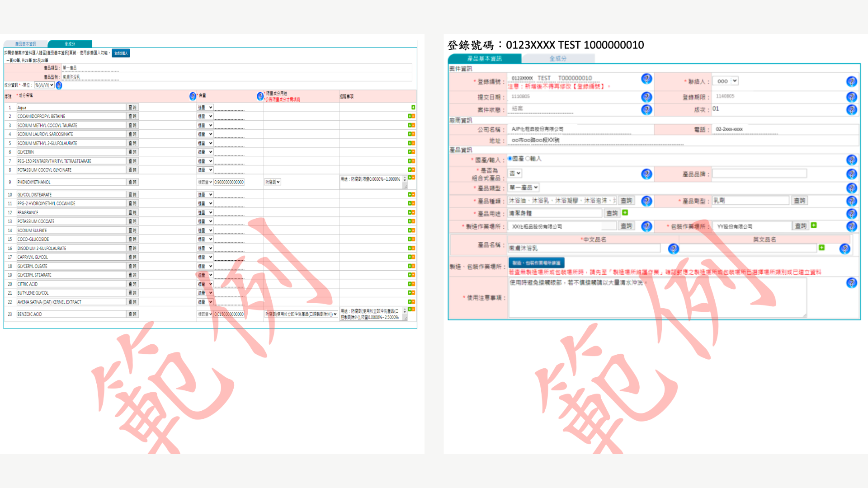Click 查詢 button on SODIUM SULFATE row
Image resolution: width=868 pixels, height=488 pixels.
(132, 230)
